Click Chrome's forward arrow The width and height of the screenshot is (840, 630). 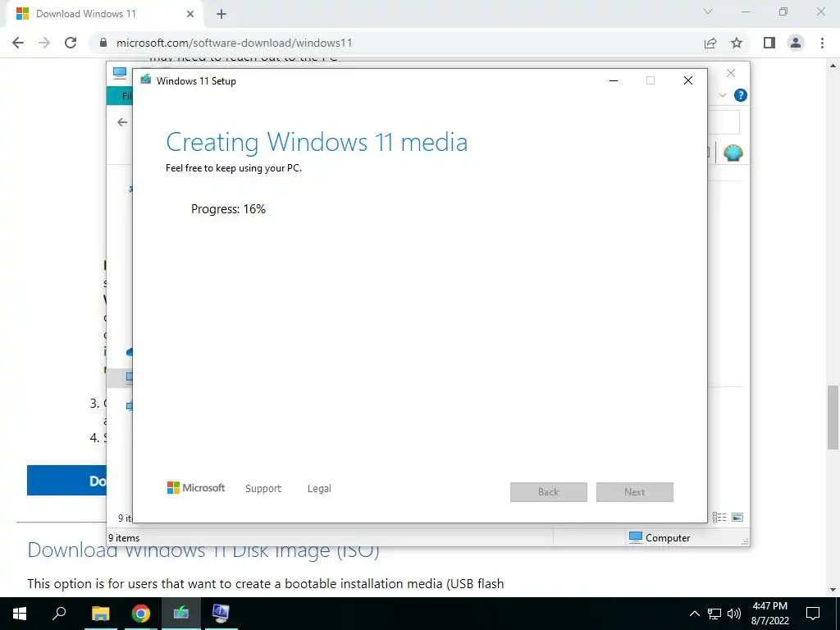(x=44, y=43)
